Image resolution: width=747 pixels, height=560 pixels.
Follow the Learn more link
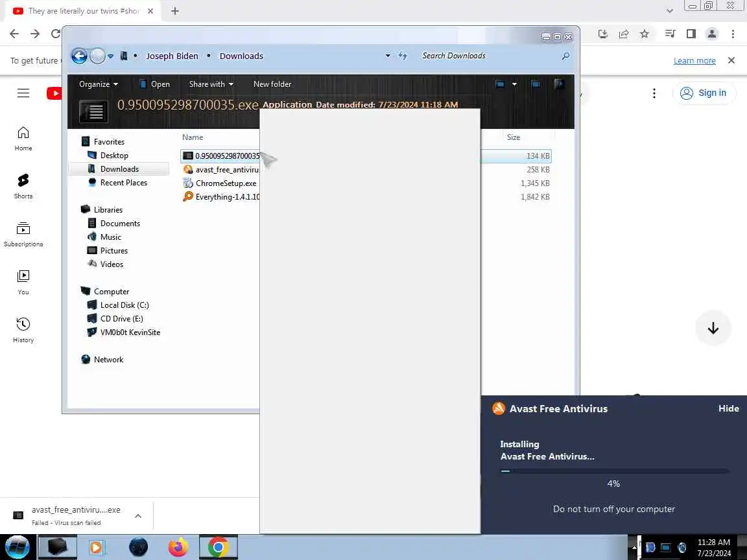694,60
